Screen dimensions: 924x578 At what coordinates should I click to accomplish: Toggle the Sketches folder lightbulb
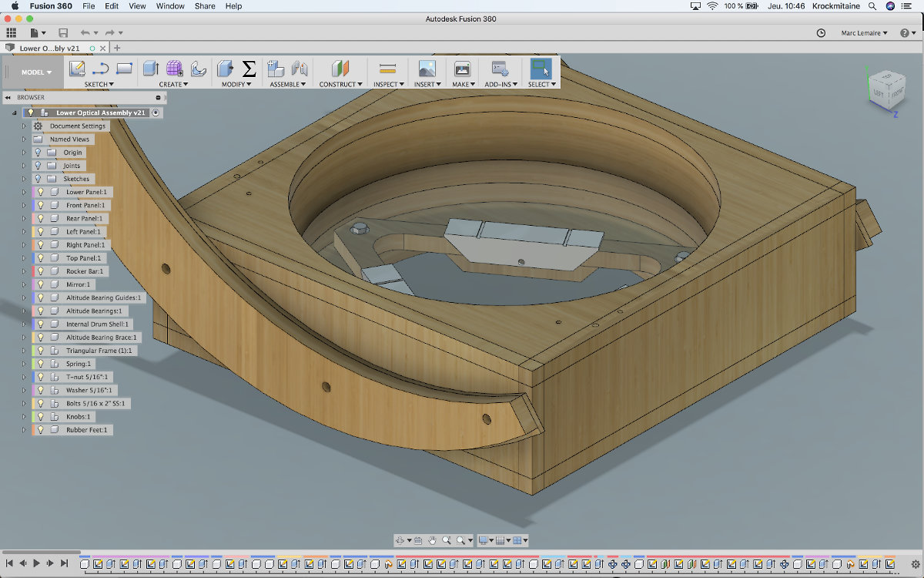(38, 179)
